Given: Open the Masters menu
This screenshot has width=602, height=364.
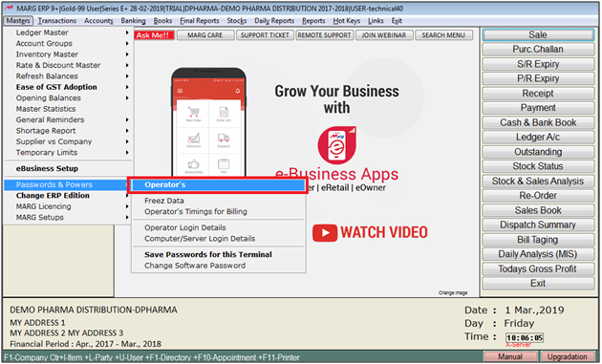Looking at the screenshot, I should (x=18, y=21).
